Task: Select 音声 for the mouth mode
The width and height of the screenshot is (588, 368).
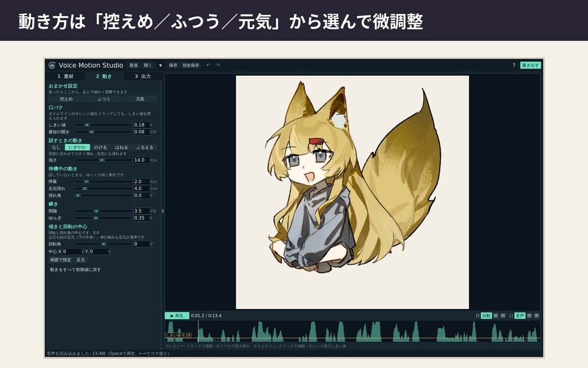Action: [x=520, y=316]
